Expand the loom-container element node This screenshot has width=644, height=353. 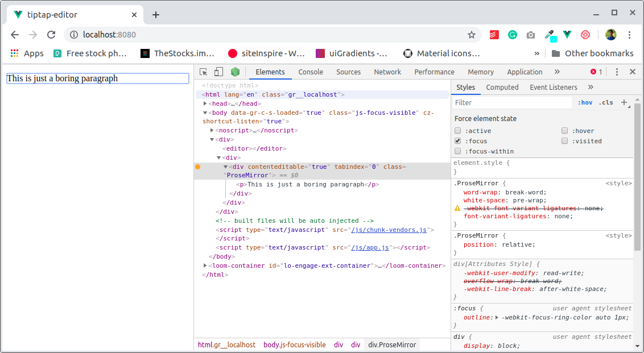coord(205,265)
